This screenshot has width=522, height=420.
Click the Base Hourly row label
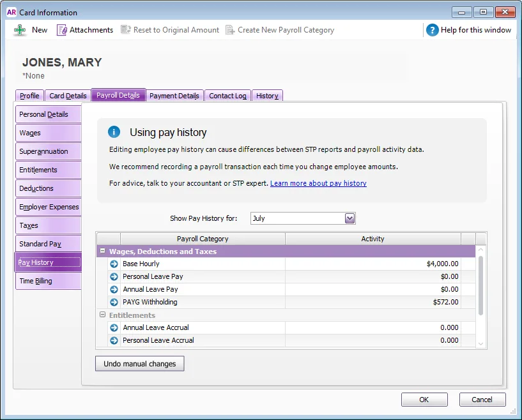point(141,264)
